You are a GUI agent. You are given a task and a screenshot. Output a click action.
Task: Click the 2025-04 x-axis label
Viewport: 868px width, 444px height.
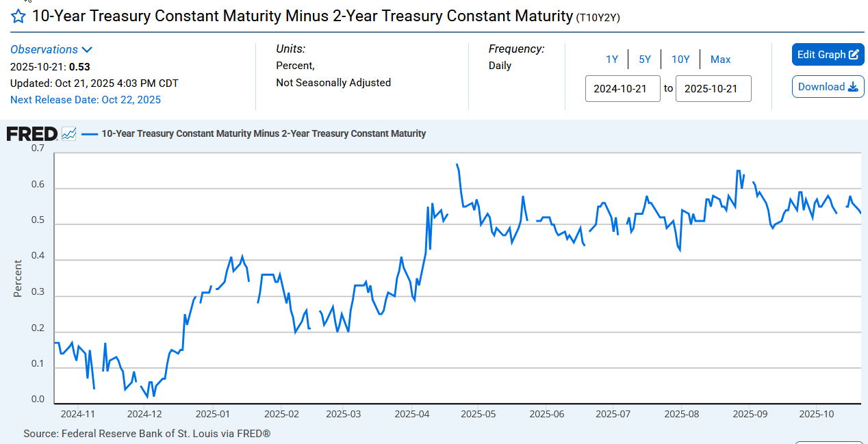pyautogui.click(x=412, y=414)
